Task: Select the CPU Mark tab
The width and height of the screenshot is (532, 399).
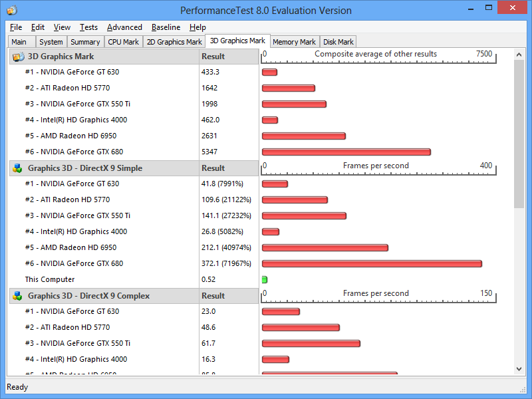Action: pyautogui.click(x=124, y=42)
